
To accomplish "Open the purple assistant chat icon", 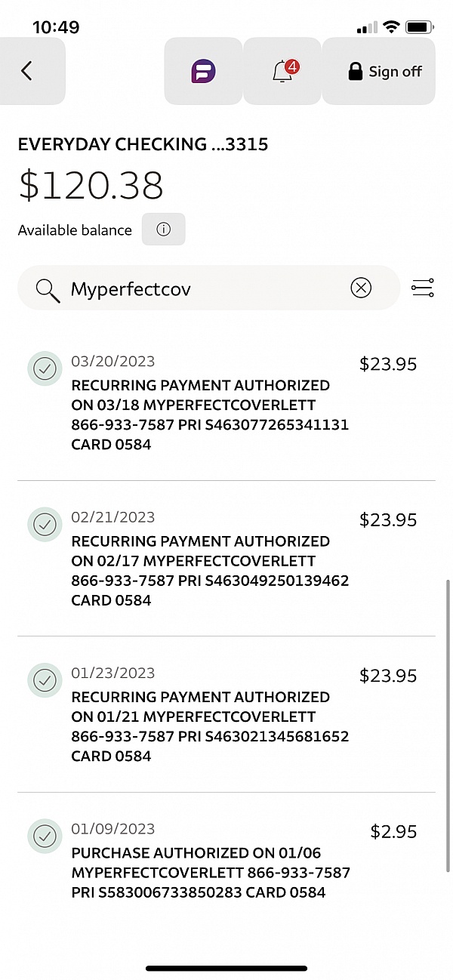I will [x=203, y=72].
